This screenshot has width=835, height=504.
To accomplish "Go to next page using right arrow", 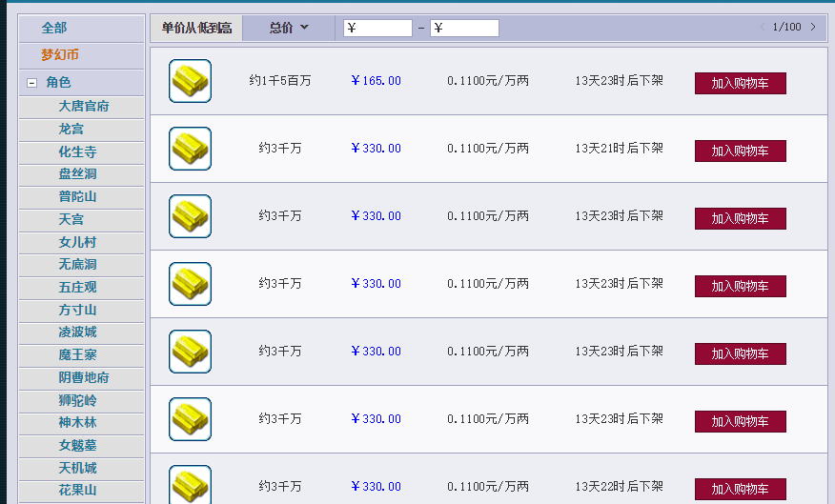I will point(812,28).
